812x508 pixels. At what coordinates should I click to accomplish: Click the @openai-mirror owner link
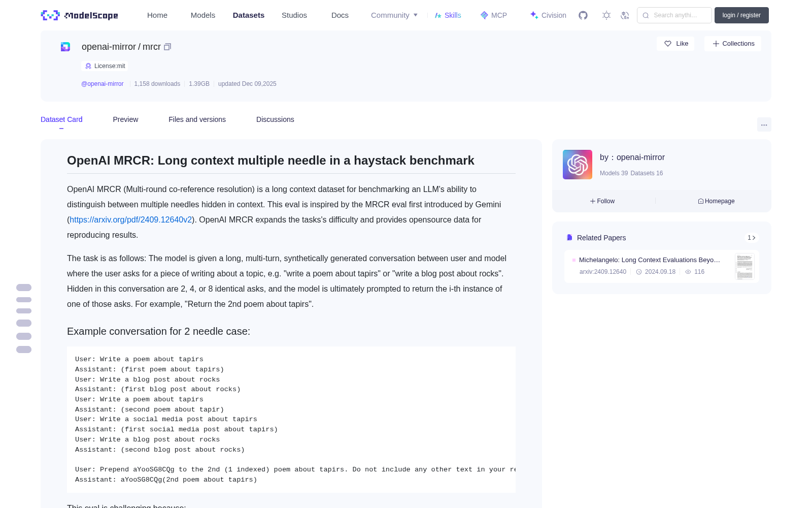click(x=103, y=84)
